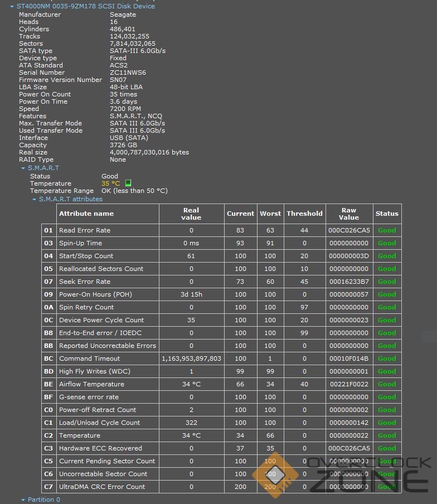Click the Serial Number value ZC11NWS6
This screenshot has width=437, height=504.
click(x=128, y=72)
